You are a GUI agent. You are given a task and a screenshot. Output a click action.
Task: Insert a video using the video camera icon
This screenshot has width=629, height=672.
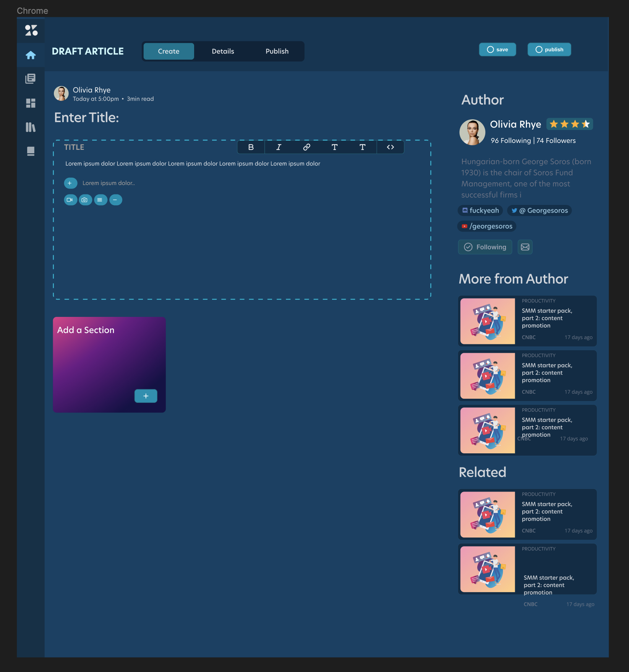[70, 200]
